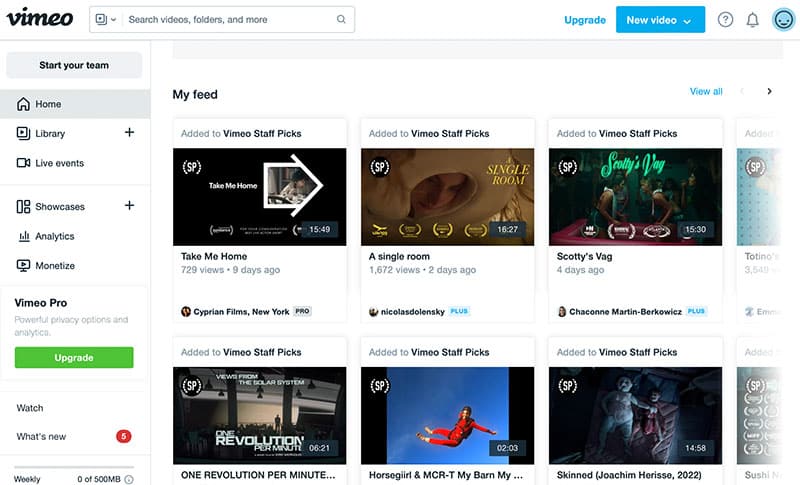The image size is (800, 485).
Task: Click A single room title text
Action: pyautogui.click(x=399, y=257)
